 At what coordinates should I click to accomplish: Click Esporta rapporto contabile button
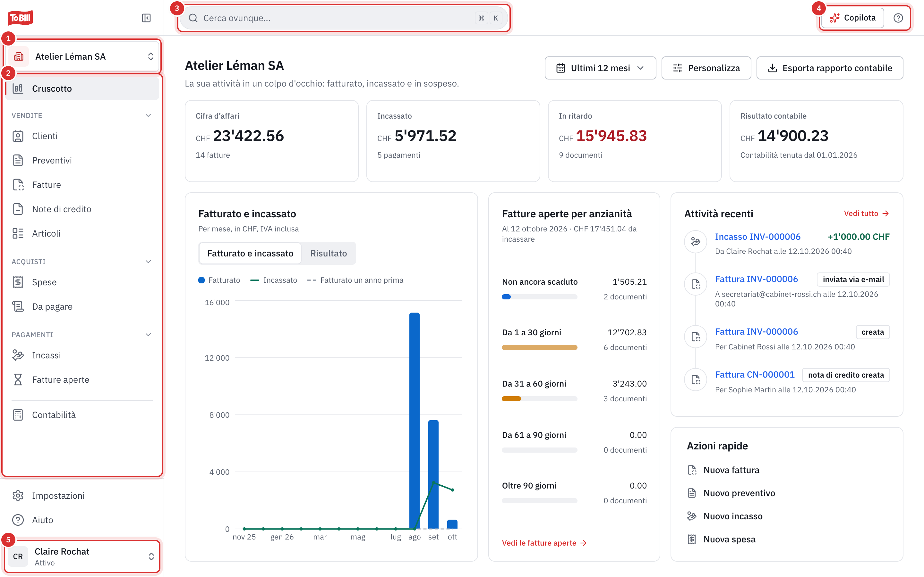pos(829,68)
